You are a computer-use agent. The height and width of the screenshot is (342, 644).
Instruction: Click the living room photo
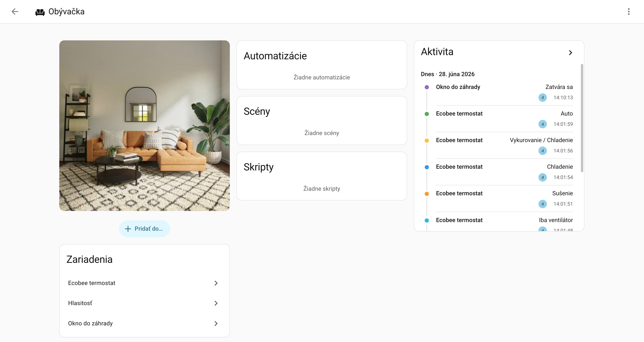pos(145,126)
